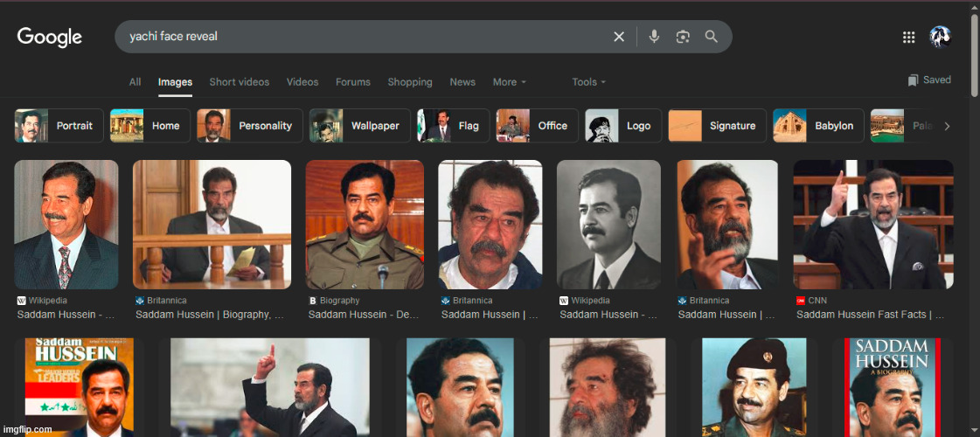Viewport: 980px width, 437px height.
Task: Open the Forums tab
Action: pos(353,82)
